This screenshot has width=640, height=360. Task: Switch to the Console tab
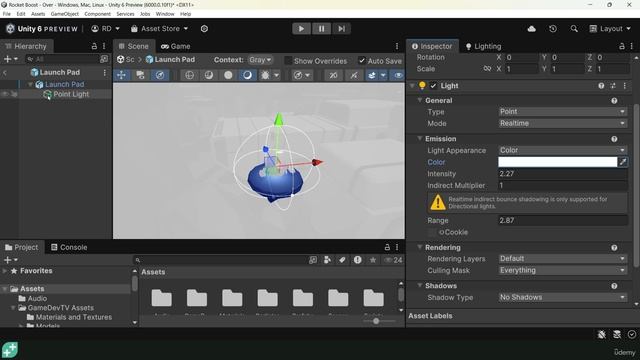coord(69,247)
